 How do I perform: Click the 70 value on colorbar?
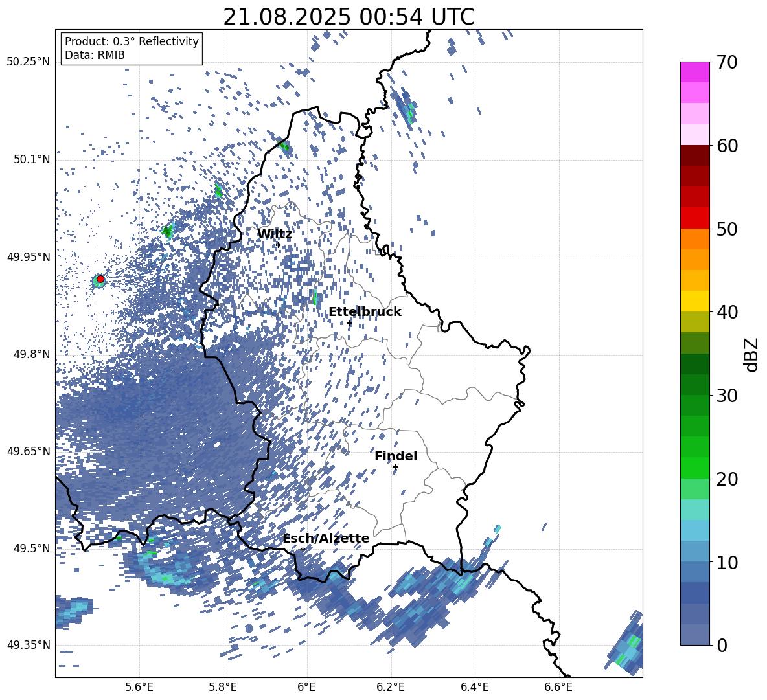727,62
